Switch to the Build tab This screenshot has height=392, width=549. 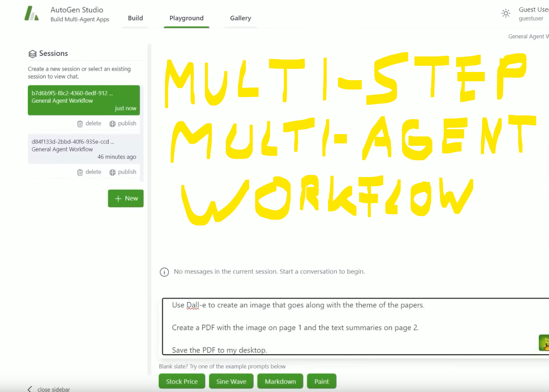(x=135, y=18)
